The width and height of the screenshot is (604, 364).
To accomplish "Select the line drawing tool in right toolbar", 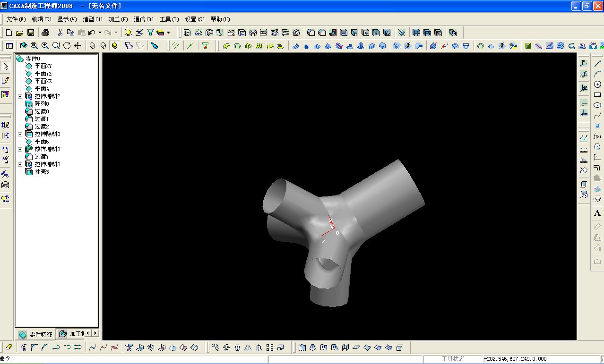I will [597, 64].
